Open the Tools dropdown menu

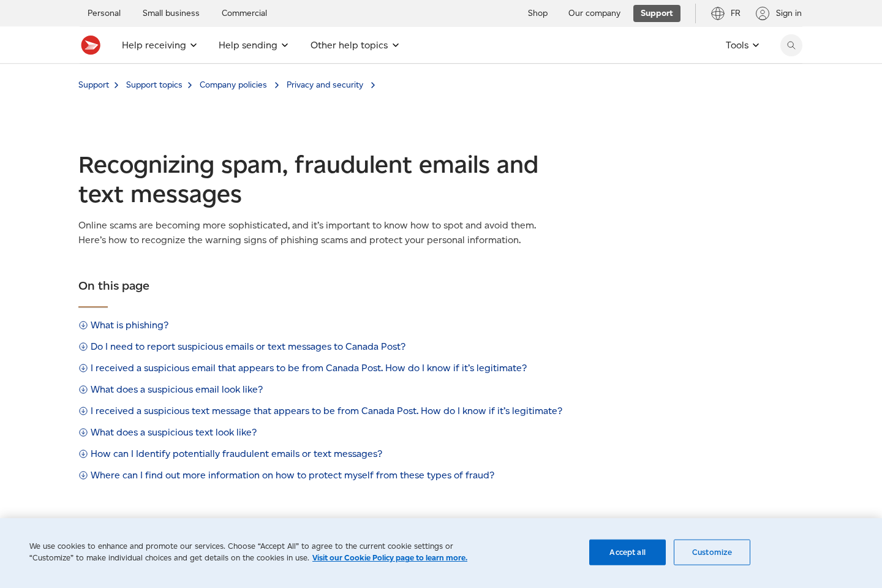pyautogui.click(x=742, y=45)
